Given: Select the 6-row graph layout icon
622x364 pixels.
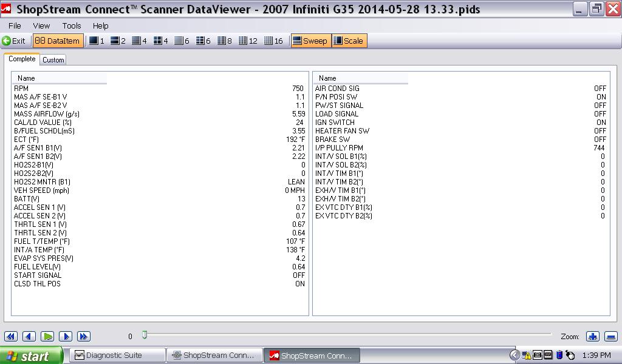Looking at the screenshot, I should tap(182, 41).
